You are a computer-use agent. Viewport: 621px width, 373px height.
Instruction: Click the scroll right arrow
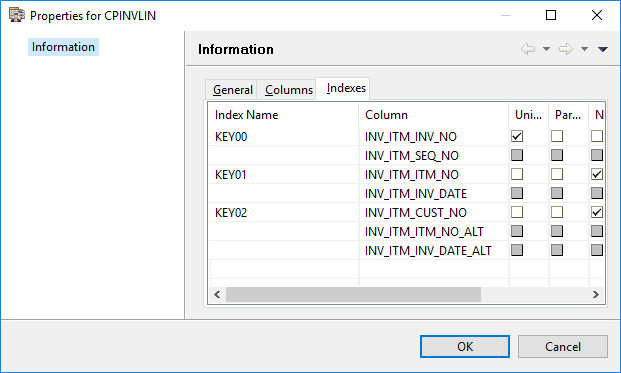596,295
